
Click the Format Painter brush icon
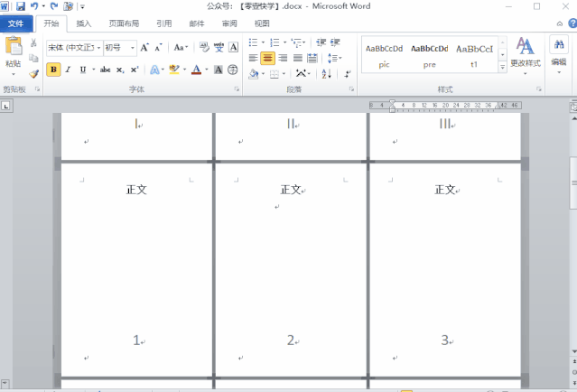[x=33, y=74]
